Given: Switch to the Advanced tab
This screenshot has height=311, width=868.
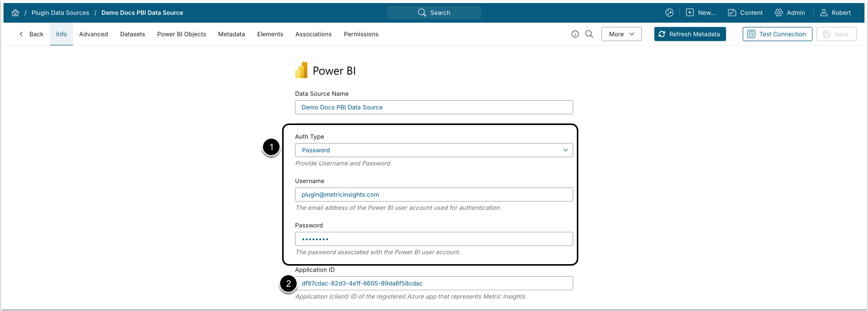Looking at the screenshot, I should (94, 34).
